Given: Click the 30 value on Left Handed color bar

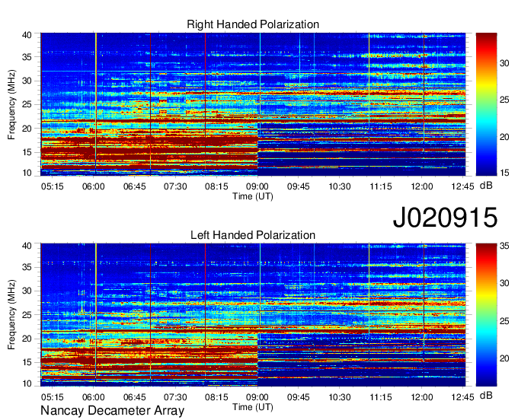Looking at the screenshot, I should [504, 283].
